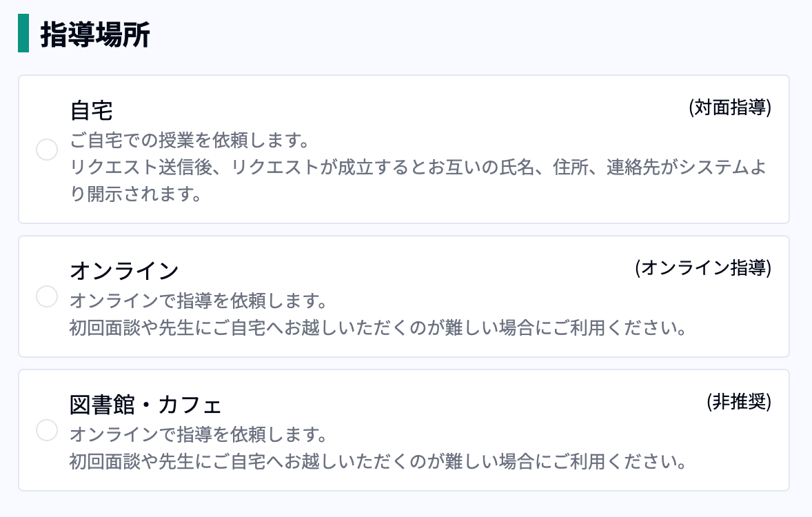The image size is (812, 517).
Task: Click the (非推奨) label
Action: point(738,402)
